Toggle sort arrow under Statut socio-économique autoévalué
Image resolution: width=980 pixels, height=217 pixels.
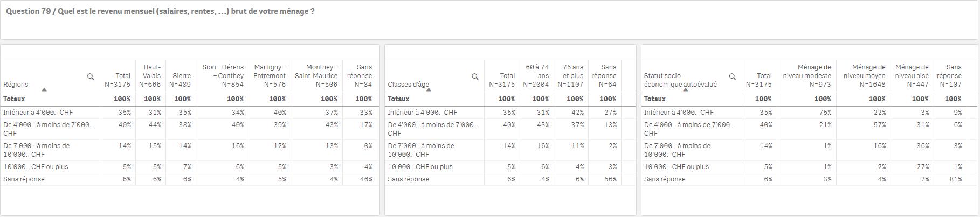686,90
